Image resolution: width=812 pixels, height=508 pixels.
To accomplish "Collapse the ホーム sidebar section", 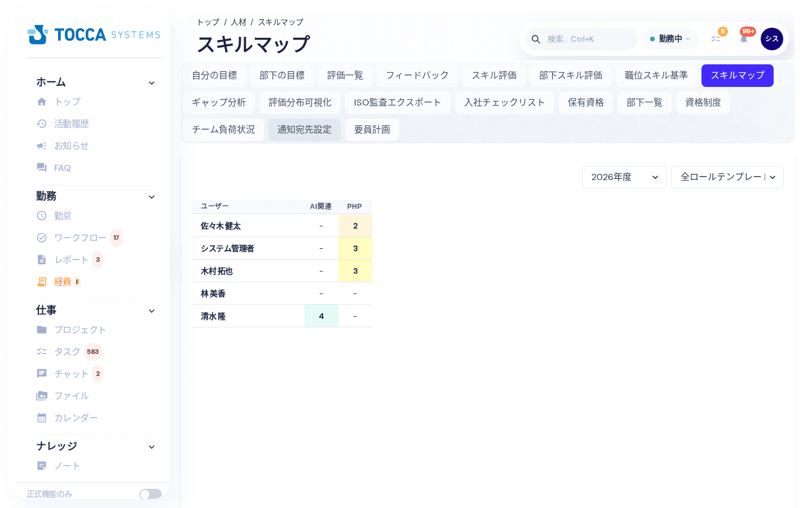I will [x=152, y=83].
